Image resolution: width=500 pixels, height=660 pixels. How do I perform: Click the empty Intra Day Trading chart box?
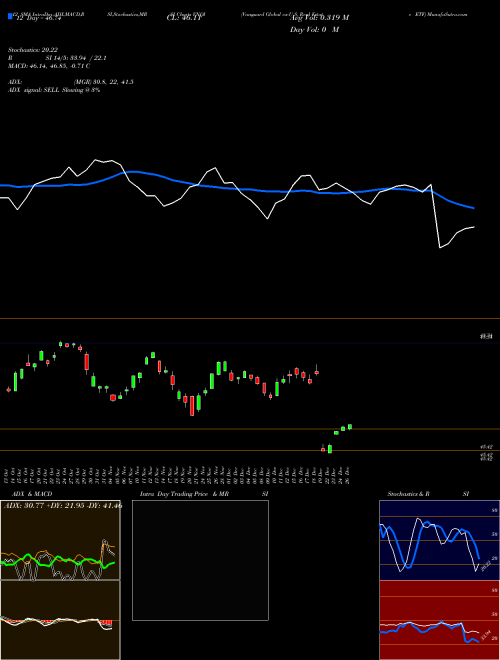(x=200, y=560)
